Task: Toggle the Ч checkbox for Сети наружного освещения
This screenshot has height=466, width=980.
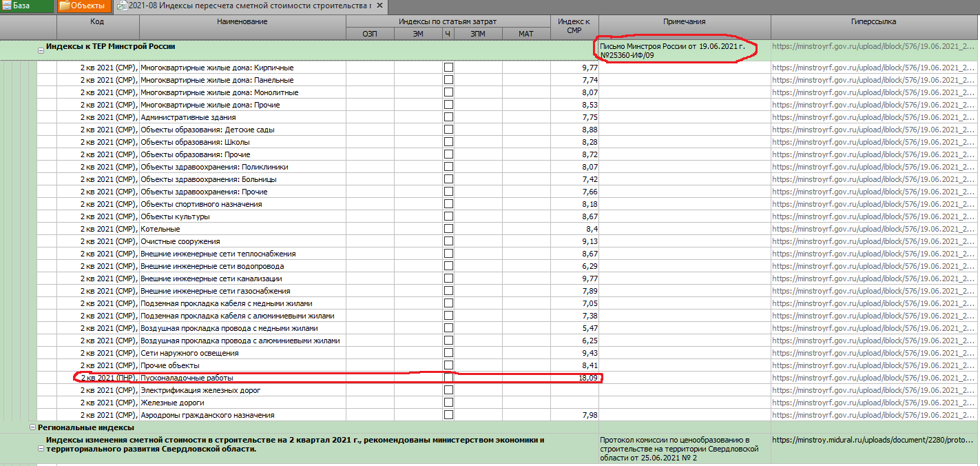Action: tap(448, 353)
